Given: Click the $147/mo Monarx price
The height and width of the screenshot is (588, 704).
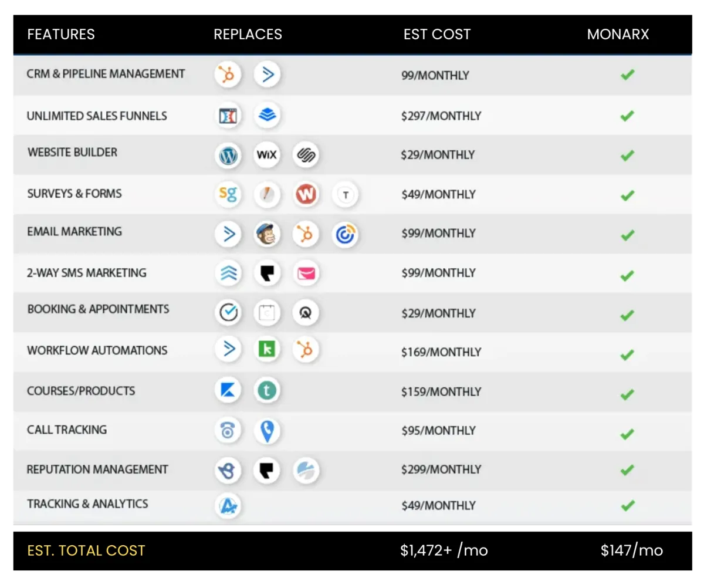Looking at the screenshot, I should (631, 550).
